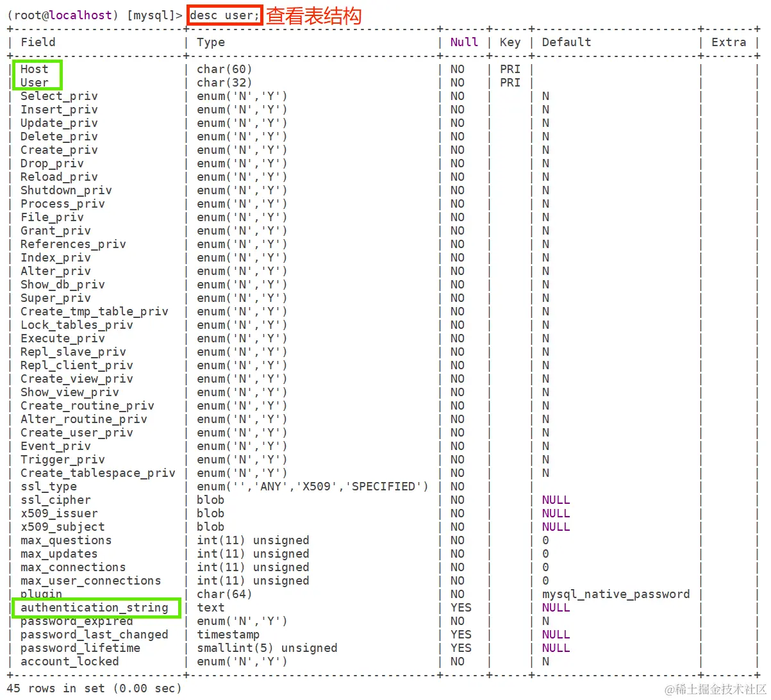Click the 'char(32)' type value
Image resolution: width=771 pixels, height=700 pixels.
coord(224,83)
